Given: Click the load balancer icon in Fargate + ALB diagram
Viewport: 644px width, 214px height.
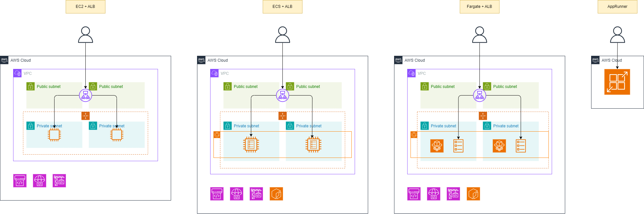Looking at the screenshot, I should pos(479,96).
